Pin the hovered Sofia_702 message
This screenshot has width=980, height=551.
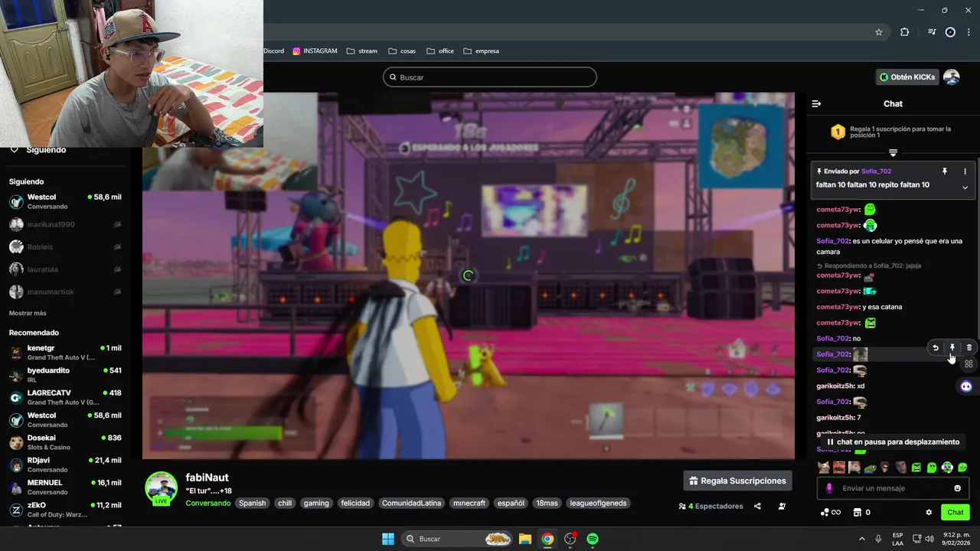click(x=952, y=347)
